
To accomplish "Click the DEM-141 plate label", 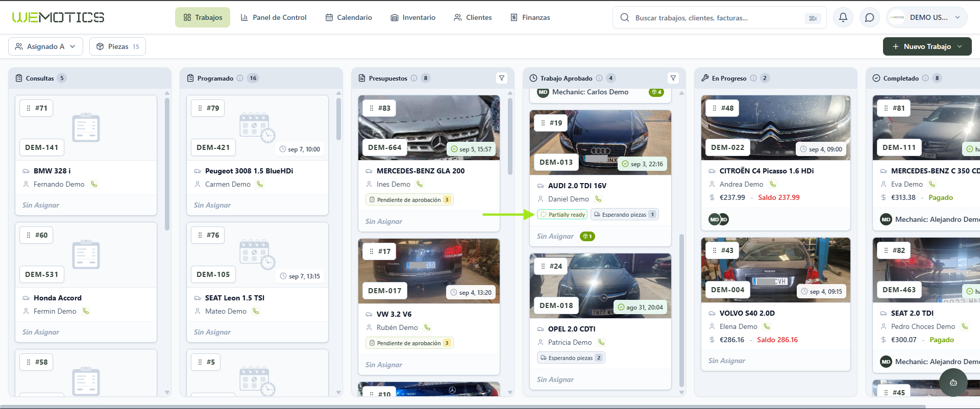I will (x=42, y=147).
